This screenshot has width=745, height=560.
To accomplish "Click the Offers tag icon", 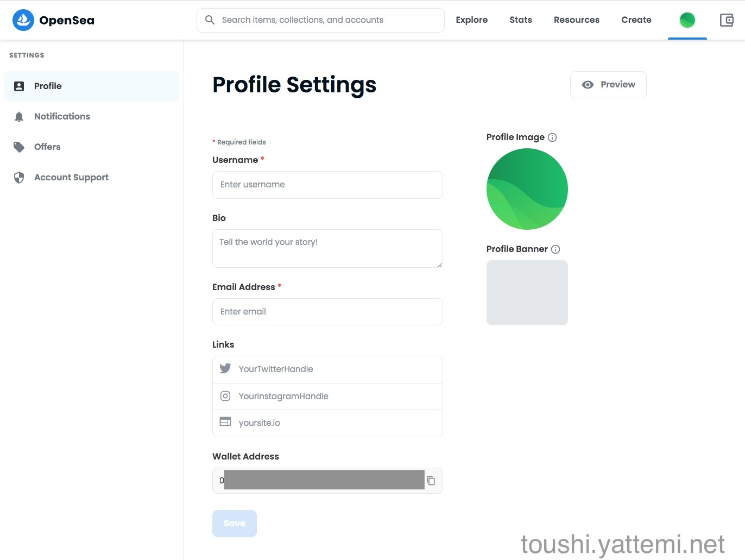I will [19, 147].
